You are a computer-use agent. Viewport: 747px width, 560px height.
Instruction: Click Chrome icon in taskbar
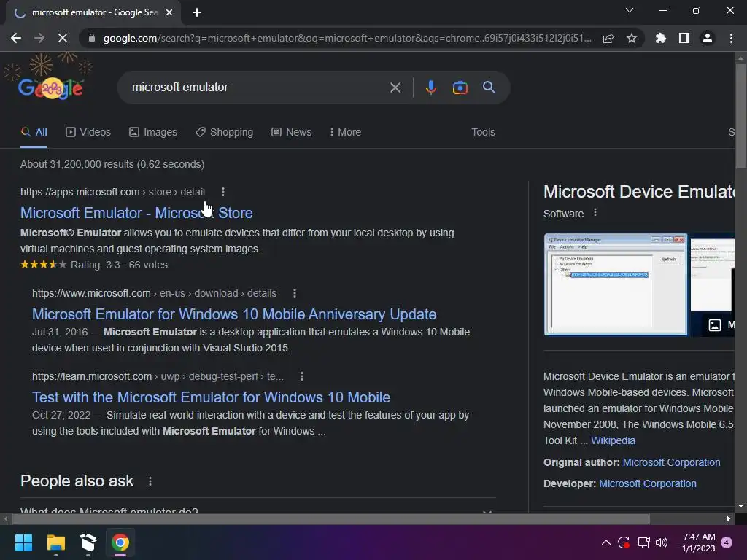(120, 542)
